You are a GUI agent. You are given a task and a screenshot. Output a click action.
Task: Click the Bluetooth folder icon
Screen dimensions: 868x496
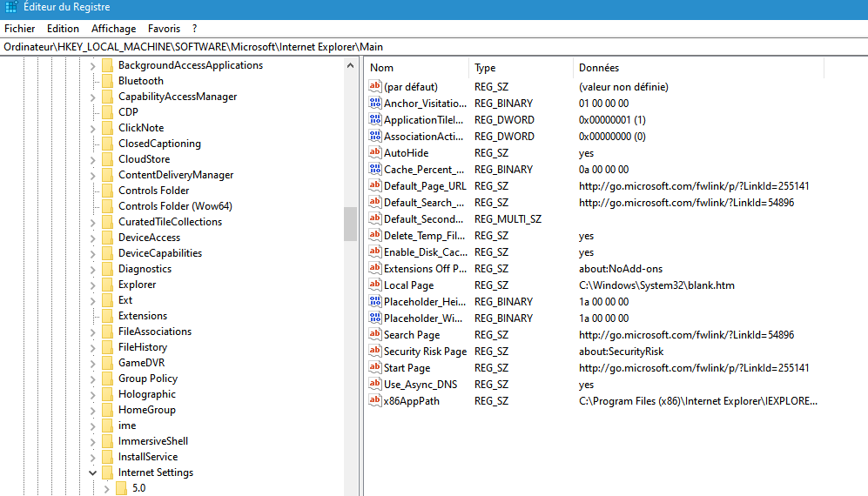(108, 81)
